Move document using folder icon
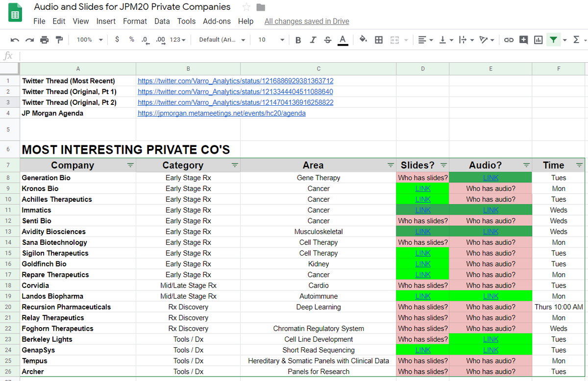This screenshot has height=381, width=588. [261, 7]
